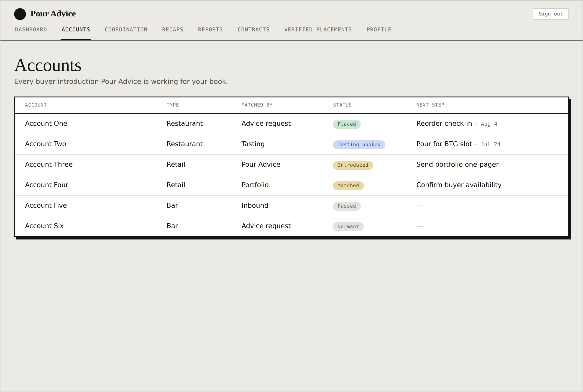Click Pour Advice in Account Three row

(261, 165)
